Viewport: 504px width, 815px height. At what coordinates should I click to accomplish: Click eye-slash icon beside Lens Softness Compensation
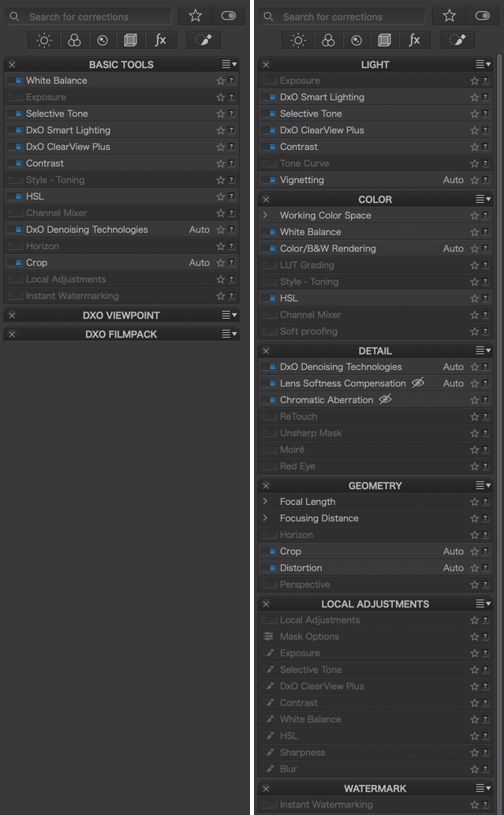(418, 383)
